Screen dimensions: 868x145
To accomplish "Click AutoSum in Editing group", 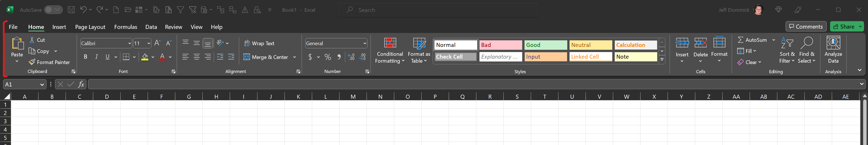I will click(752, 40).
